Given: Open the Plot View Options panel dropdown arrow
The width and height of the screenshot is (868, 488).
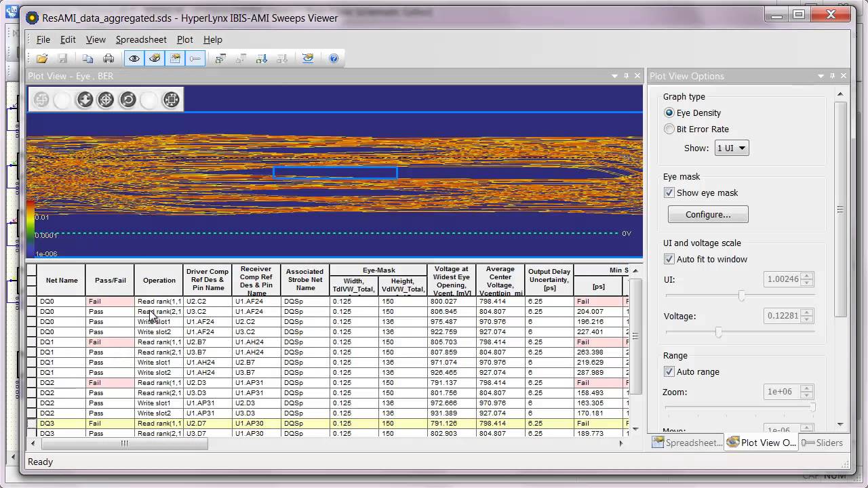Looking at the screenshot, I should [821, 77].
